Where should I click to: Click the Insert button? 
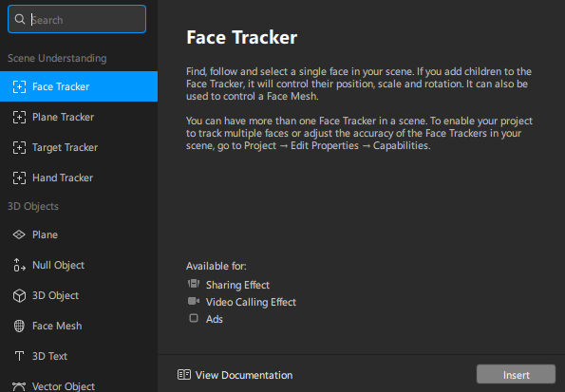(x=516, y=374)
